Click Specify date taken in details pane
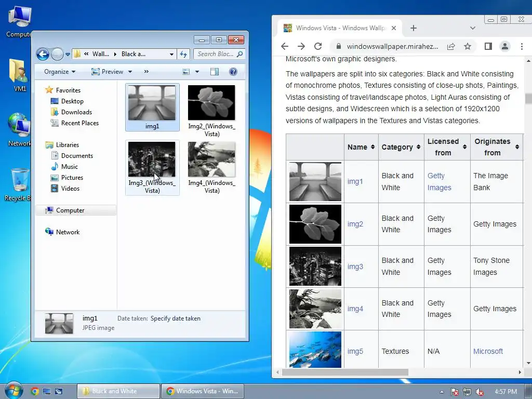The image size is (532, 399). tap(176, 318)
